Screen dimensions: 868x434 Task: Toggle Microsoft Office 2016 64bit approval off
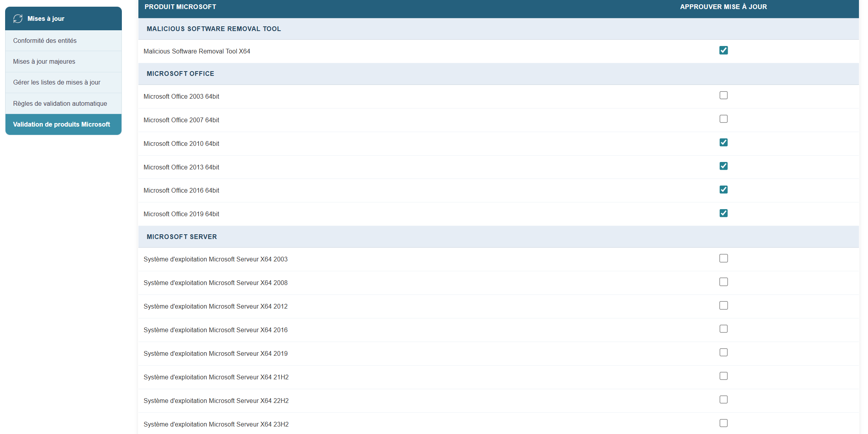(723, 190)
